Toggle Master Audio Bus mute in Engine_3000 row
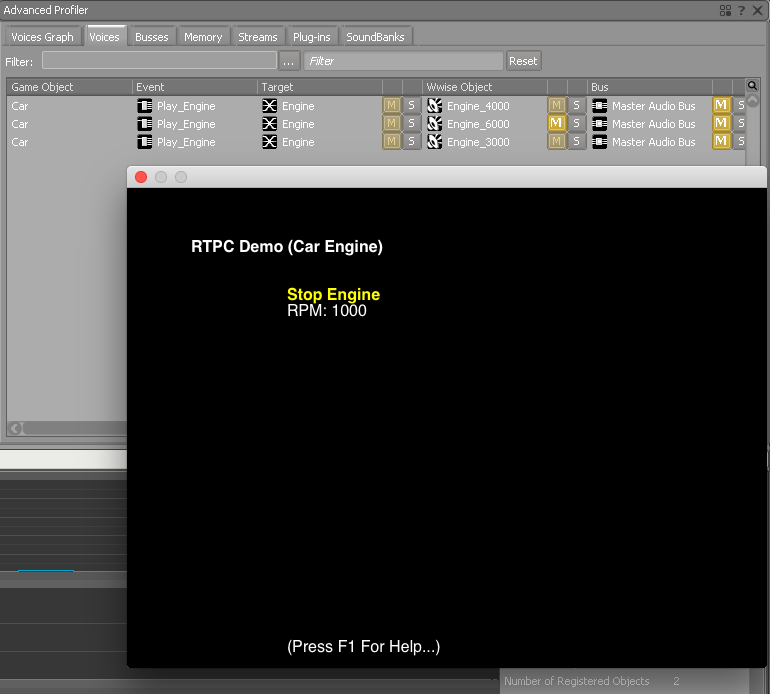 click(x=721, y=141)
